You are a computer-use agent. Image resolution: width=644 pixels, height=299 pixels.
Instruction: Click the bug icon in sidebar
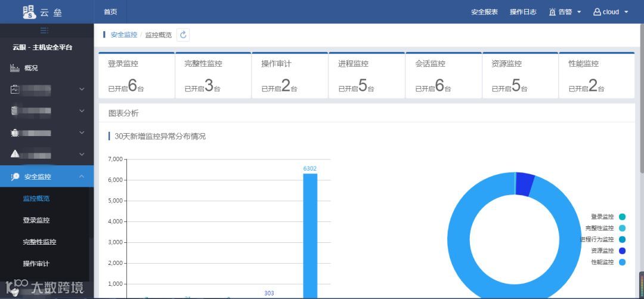coord(15,132)
